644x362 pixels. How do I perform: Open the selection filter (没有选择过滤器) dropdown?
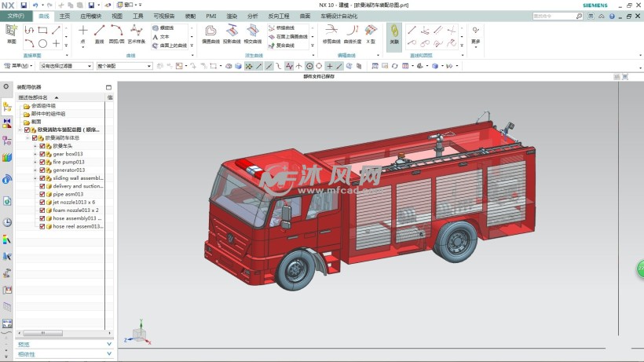pos(66,66)
